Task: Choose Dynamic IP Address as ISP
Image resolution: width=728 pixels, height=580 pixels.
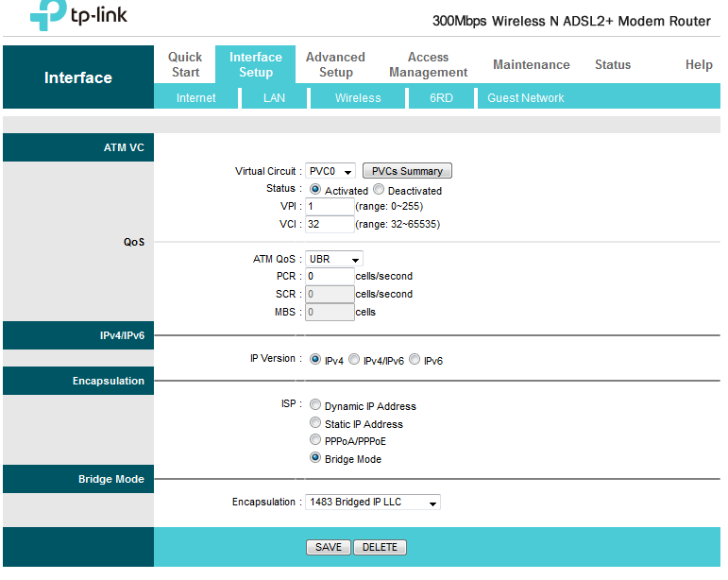Action: [x=315, y=405]
